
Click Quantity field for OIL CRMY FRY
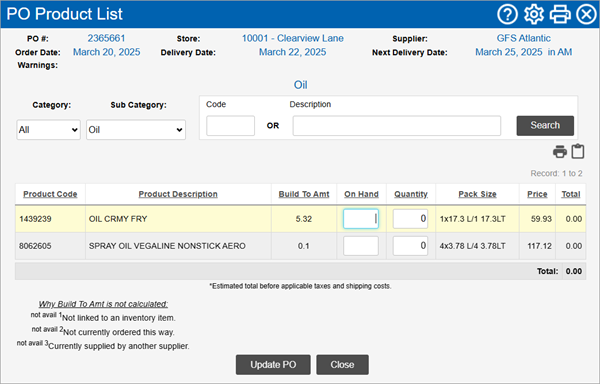410,219
